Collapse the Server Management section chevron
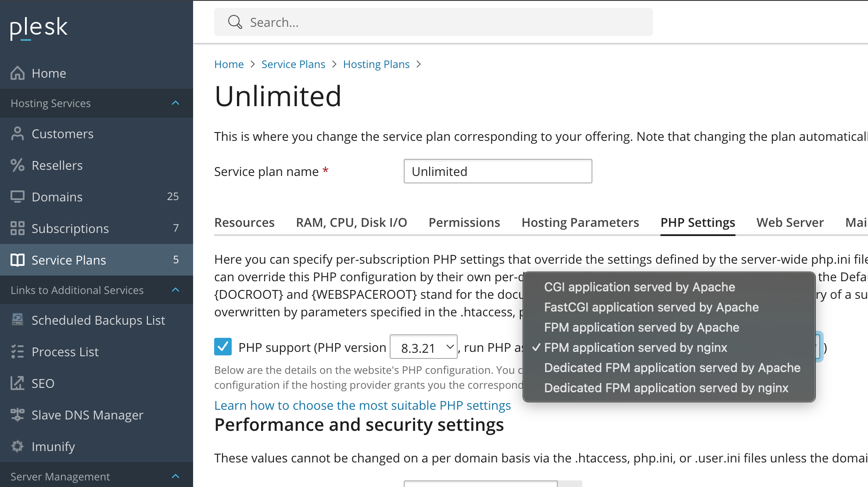The image size is (868, 487). coord(176,476)
